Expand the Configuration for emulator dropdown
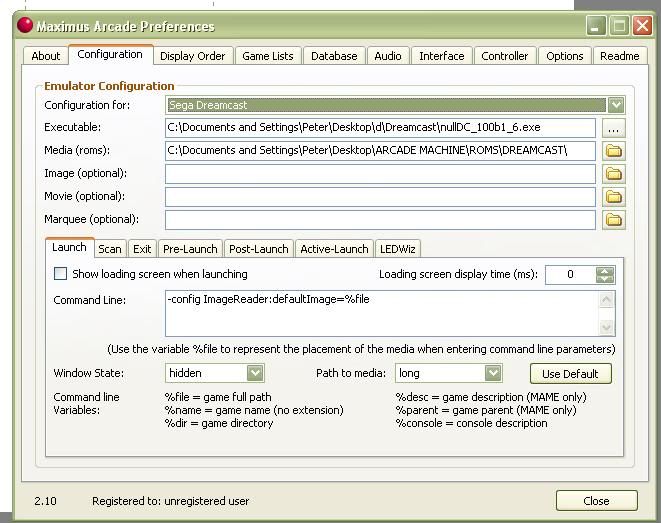661x523 pixels. 615,105
